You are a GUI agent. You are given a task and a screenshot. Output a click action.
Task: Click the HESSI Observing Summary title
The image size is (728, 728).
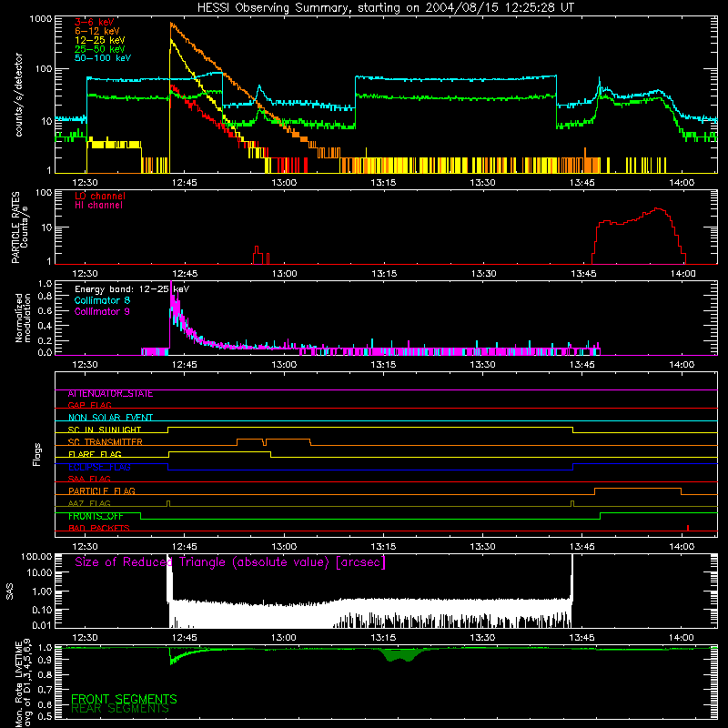point(385,8)
